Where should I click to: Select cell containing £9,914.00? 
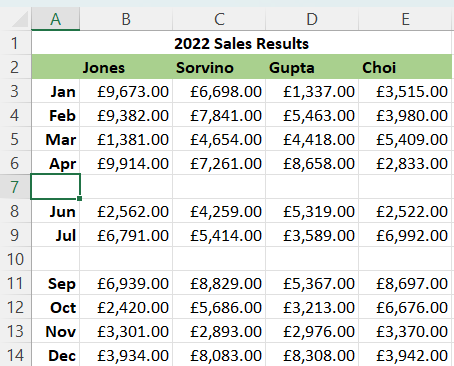coord(126,163)
